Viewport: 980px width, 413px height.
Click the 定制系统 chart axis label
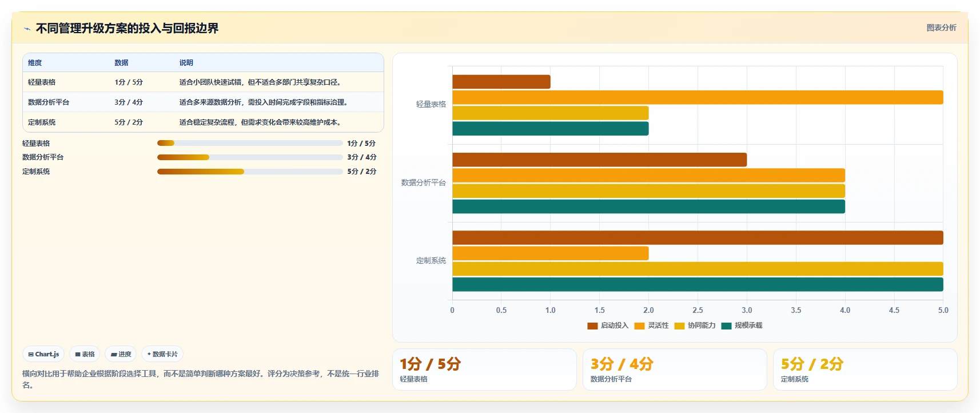pos(431,261)
